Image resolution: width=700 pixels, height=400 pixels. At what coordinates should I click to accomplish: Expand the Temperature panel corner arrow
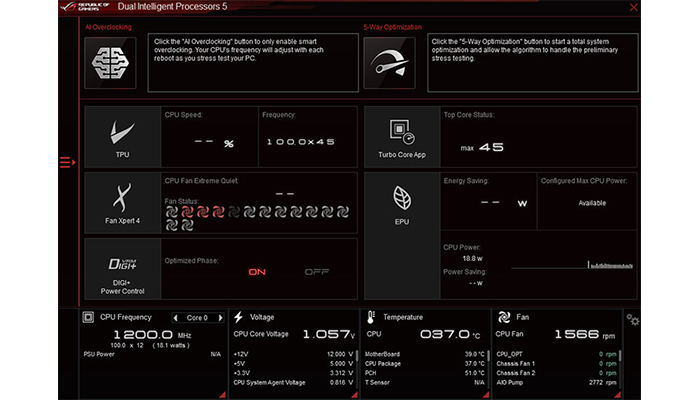coord(486,395)
